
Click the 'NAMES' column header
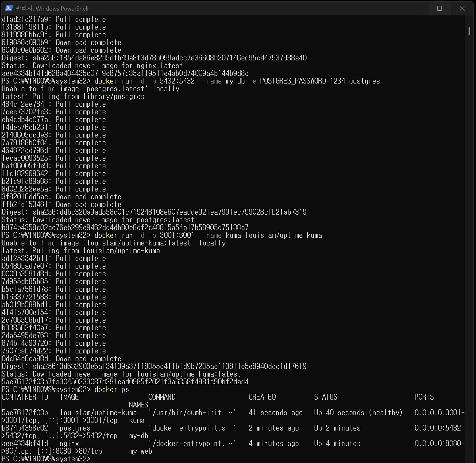[x=139, y=405]
